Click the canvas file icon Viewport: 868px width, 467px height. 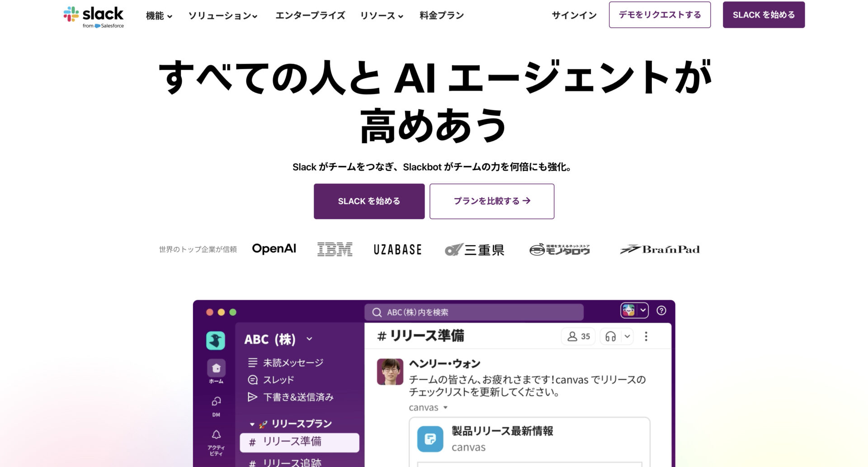[x=430, y=439]
